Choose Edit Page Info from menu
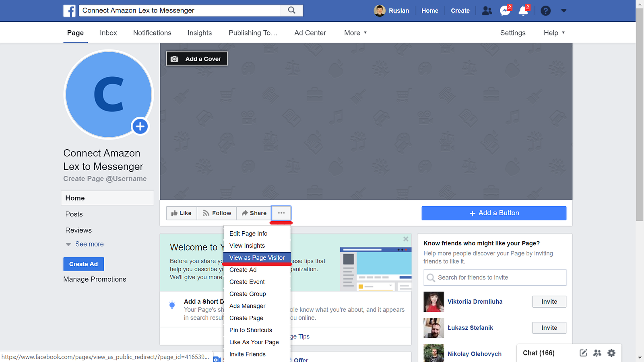644x362 pixels. pos(257,234)
